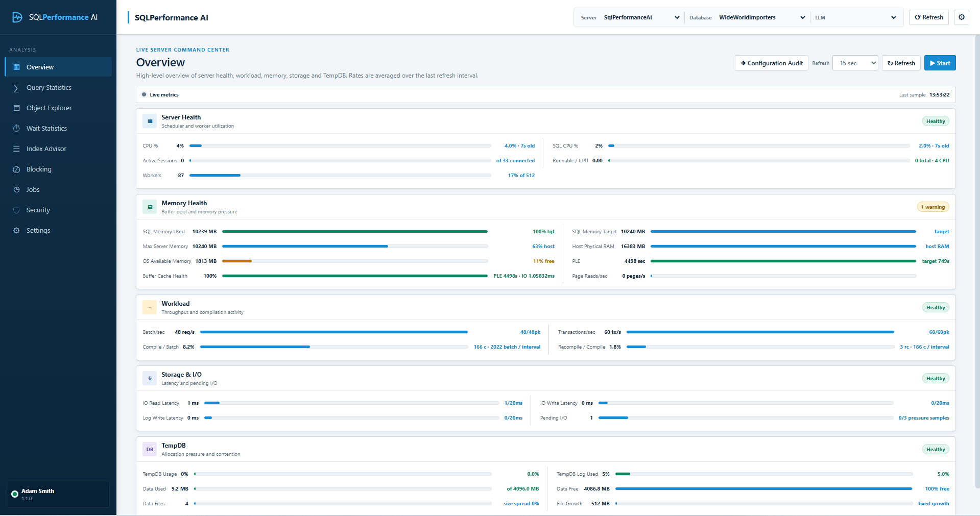This screenshot has width=980, height=516.
Task: Click the blue Start button
Action: tap(940, 63)
